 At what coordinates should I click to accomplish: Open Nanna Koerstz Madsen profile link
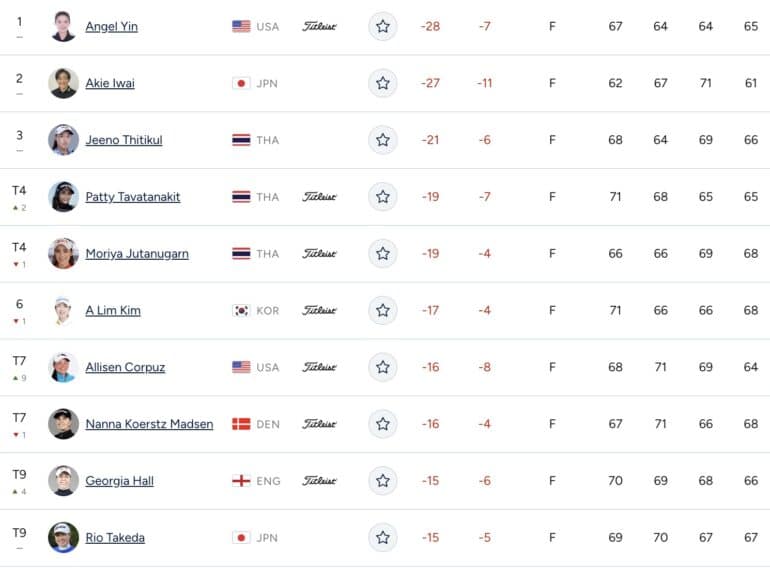click(x=149, y=424)
